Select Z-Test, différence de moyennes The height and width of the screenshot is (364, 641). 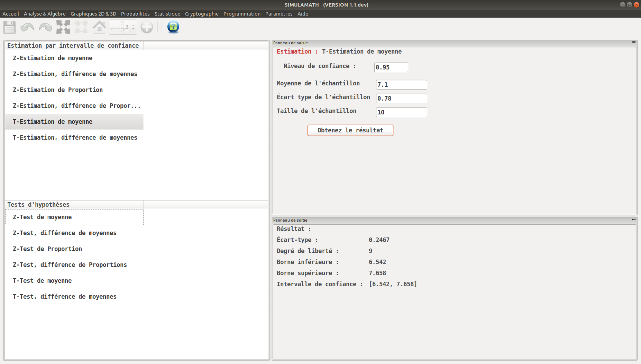74,233
